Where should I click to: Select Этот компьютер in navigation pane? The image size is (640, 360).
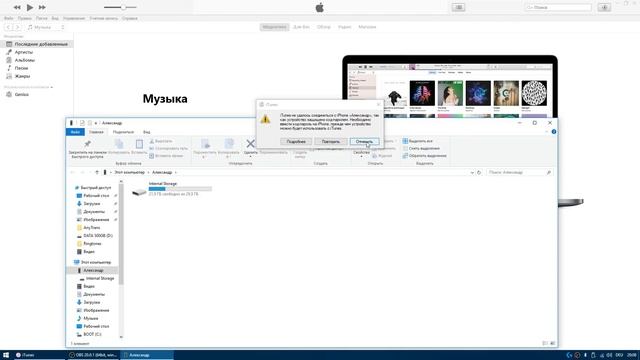(93, 262)
